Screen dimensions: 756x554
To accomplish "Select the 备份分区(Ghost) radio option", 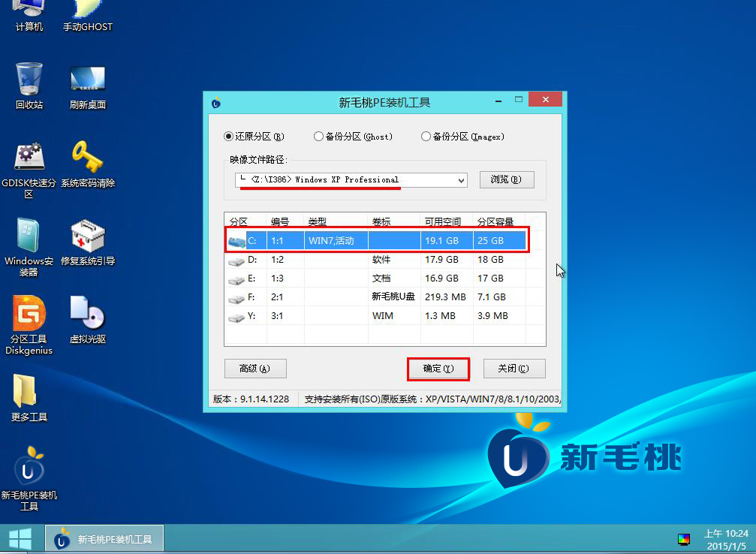I will [354, 137].
